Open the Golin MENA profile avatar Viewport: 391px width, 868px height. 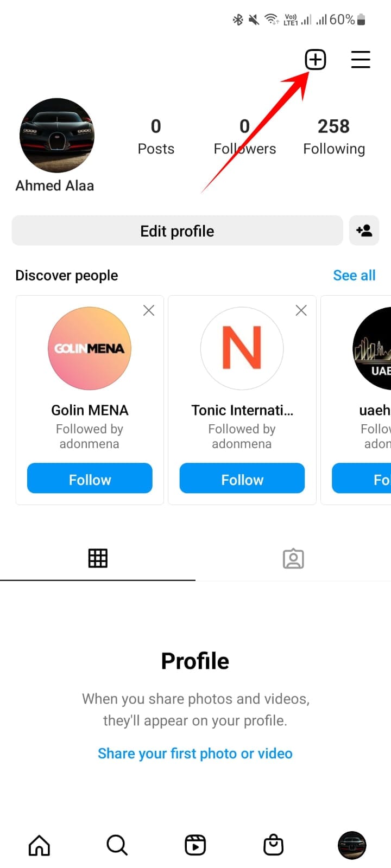pos(90,348)
